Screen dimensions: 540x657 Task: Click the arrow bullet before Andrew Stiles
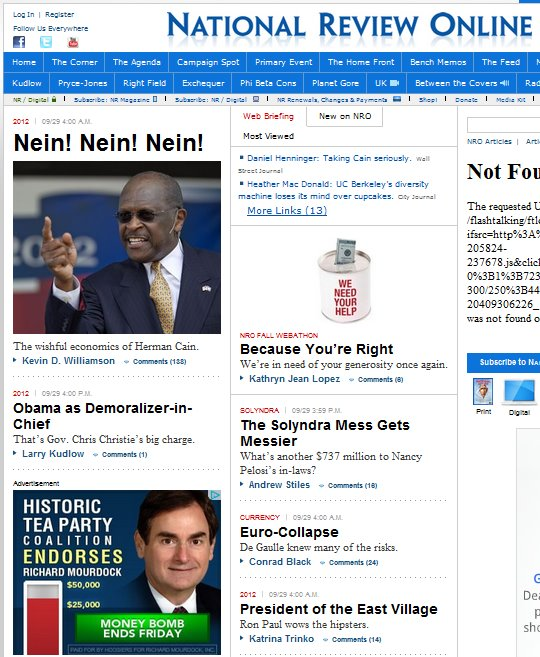point(242,484)
